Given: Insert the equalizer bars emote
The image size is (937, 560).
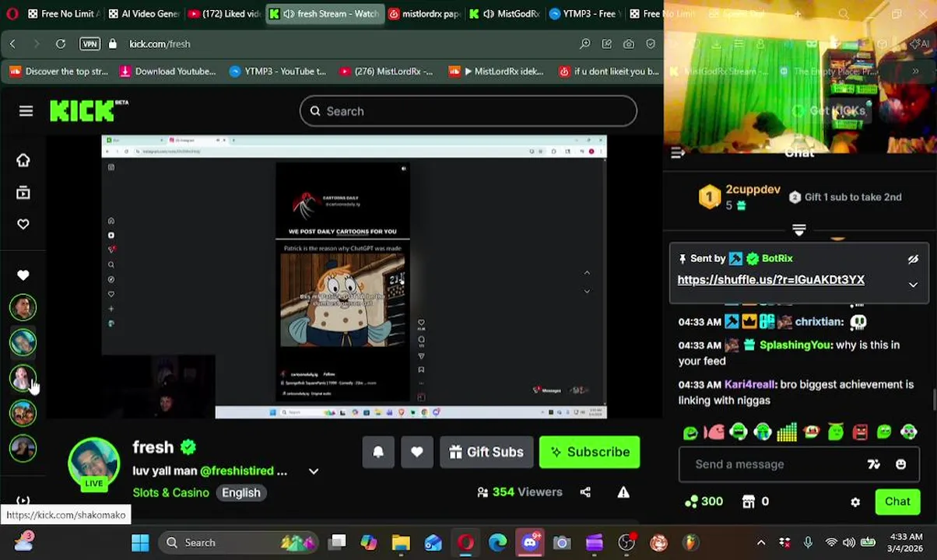Looking at the screenshot, I should pos(787,432).
